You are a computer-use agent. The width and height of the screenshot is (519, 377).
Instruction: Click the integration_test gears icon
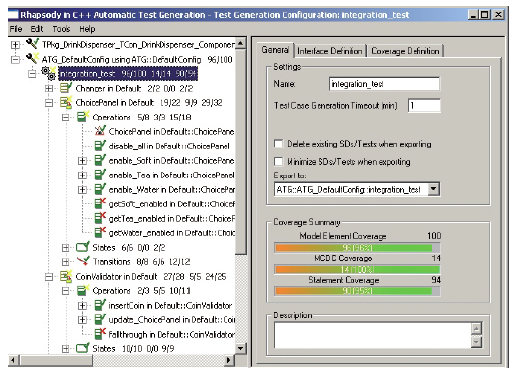49,73
